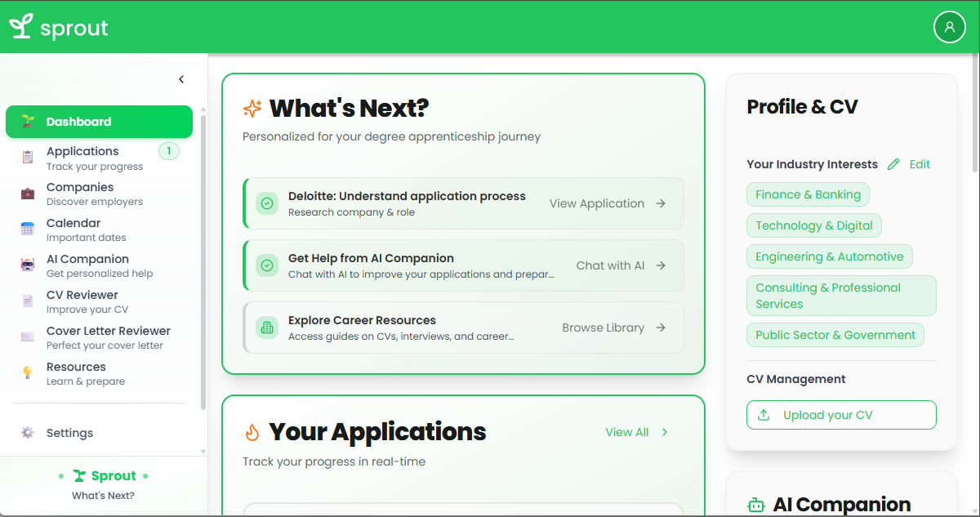Click the pencil edit icon beside Industry Interests
The width and height of the screenshot is (980, 517).
(x=893, y=164)
